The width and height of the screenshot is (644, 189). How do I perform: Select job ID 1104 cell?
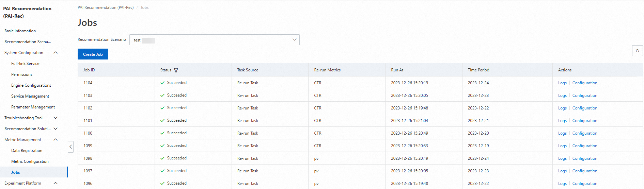click(88, 83)
